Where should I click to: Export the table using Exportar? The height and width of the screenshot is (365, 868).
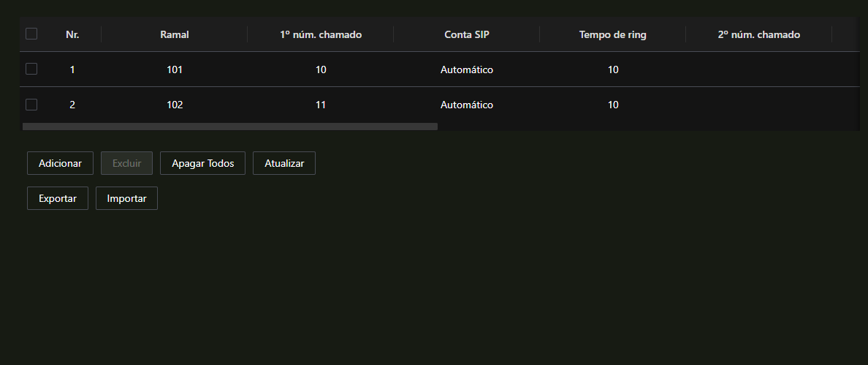[x=58, y=198]
